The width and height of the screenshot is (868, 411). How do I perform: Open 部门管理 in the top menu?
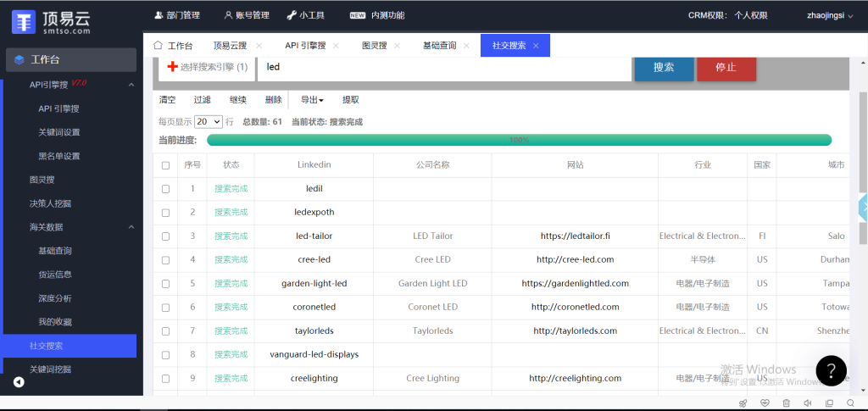pyautogui.click(x=177, y=15)
